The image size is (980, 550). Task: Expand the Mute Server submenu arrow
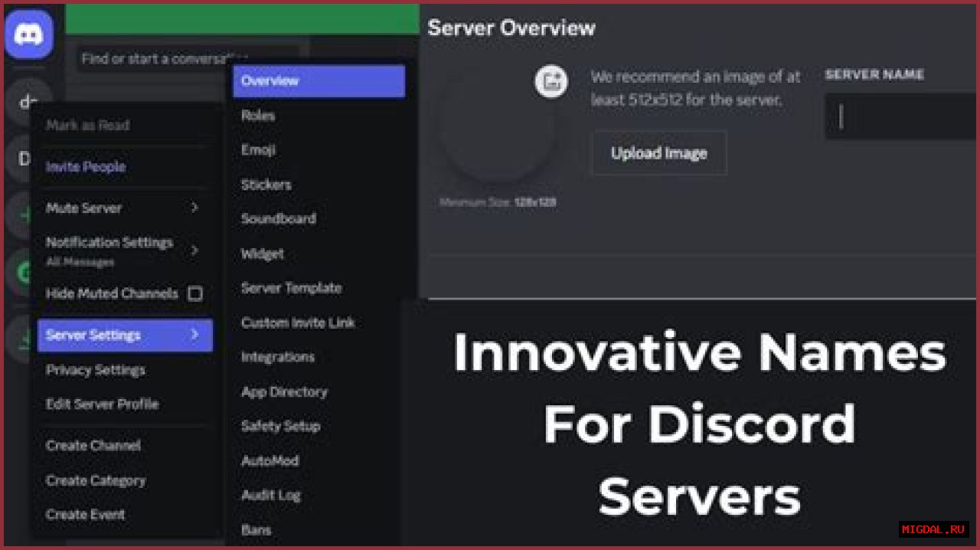(x=194, y=208)
